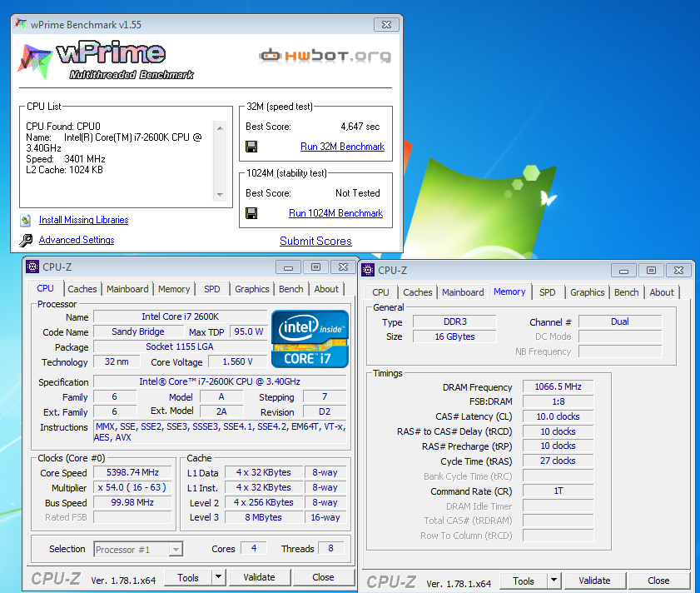Click the Submit Scores link

tap(315, 241)
